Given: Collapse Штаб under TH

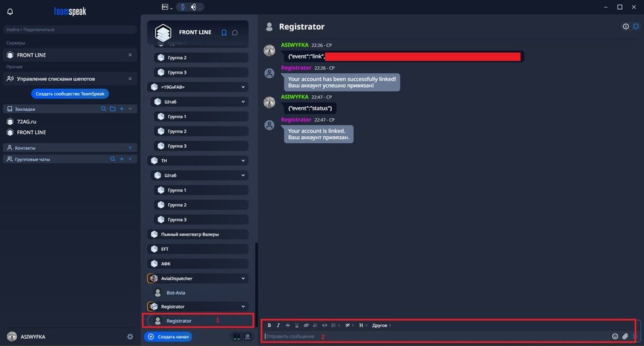Looking at the screenshot, I should click(243, 176).
